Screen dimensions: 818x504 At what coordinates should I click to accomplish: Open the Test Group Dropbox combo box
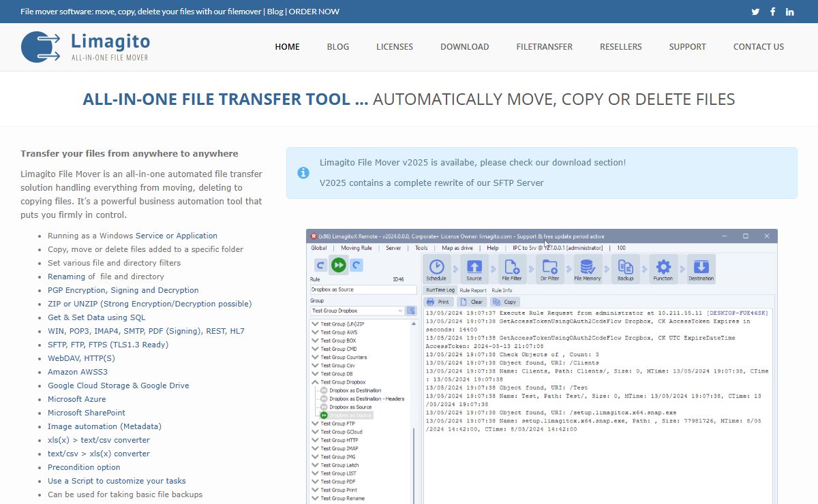[x=357, y=311]
